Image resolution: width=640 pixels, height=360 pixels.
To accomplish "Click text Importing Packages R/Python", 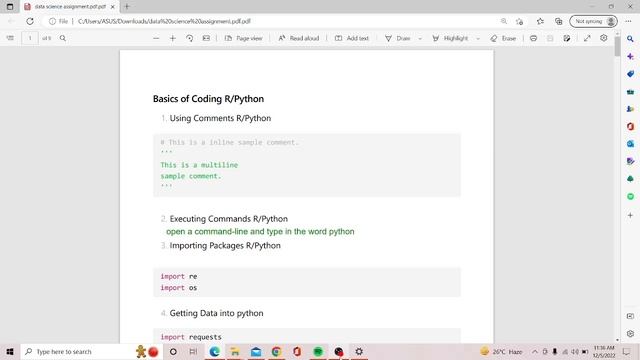I will pos(225,245).
